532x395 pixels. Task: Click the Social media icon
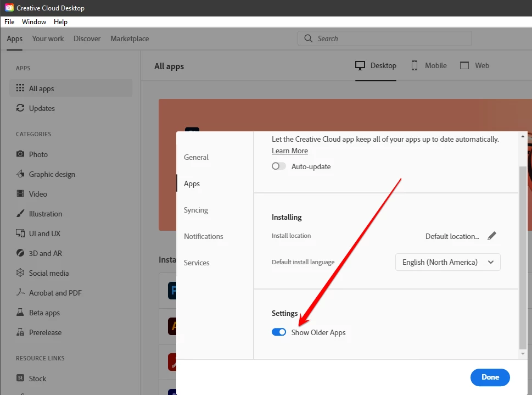(20, 272)
